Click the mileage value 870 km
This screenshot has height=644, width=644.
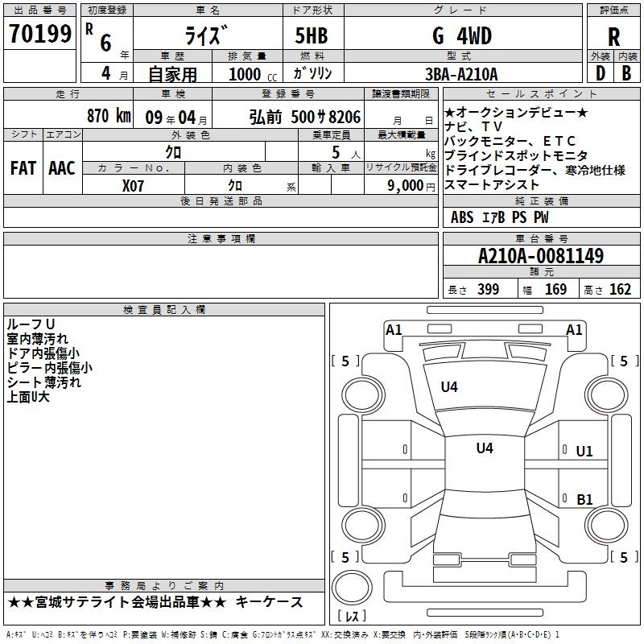click(108, 116)
